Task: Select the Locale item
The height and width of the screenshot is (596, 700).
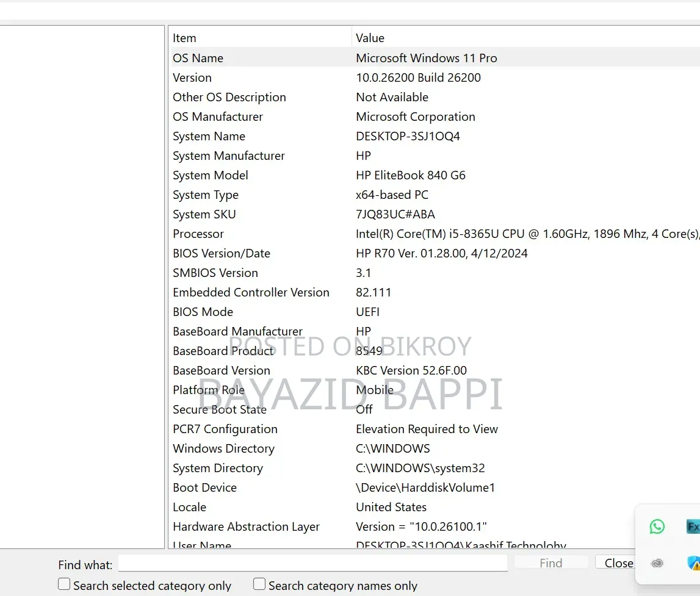Action: tap(189, 507)
